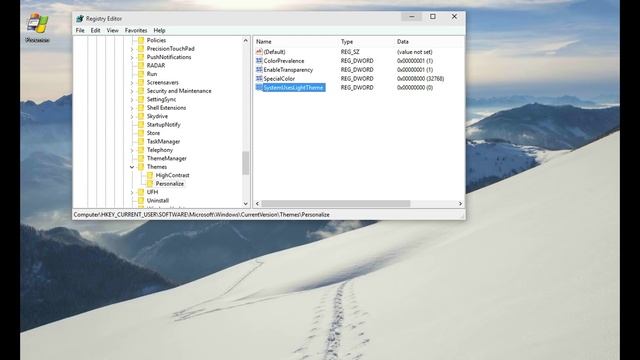Click the 0x00000000 (0) data cell
The height and width of the screenshot is (360, 640).
[415, 87]
